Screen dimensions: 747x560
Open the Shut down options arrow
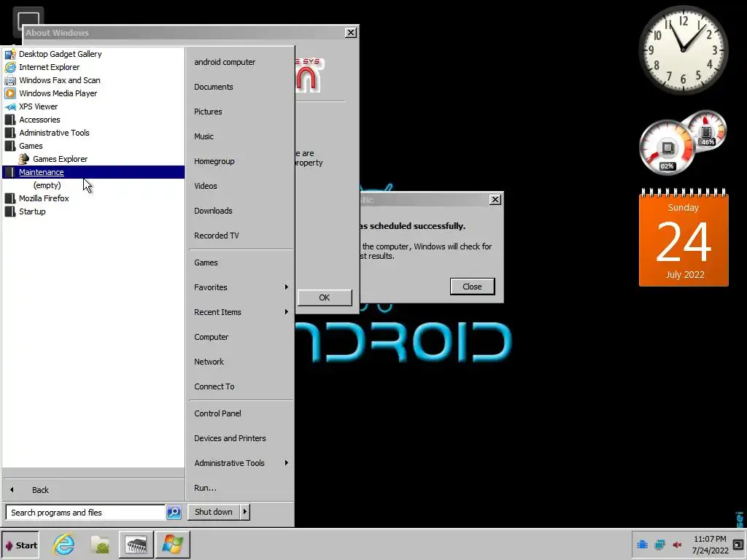click(x=245, y=512)
